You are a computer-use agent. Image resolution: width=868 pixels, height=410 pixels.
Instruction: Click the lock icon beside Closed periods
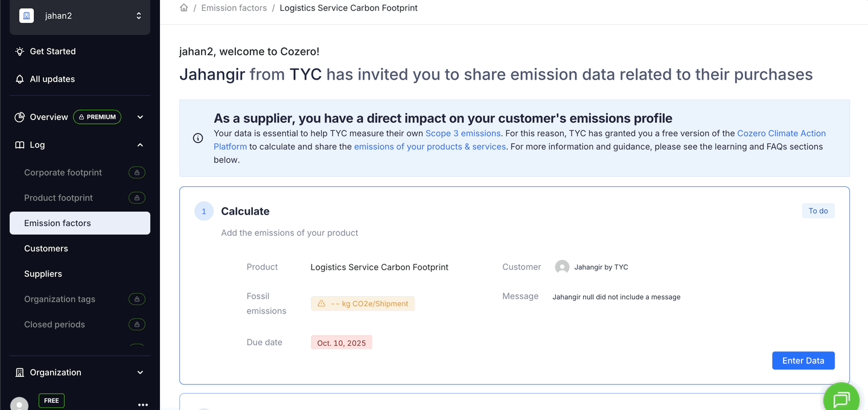(x=137, y=324)
